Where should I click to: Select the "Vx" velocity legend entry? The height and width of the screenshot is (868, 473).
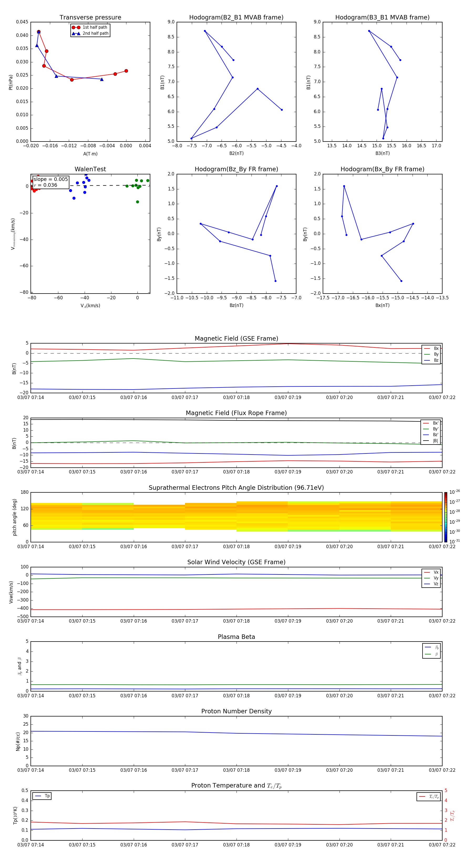(x=431, y=572)
